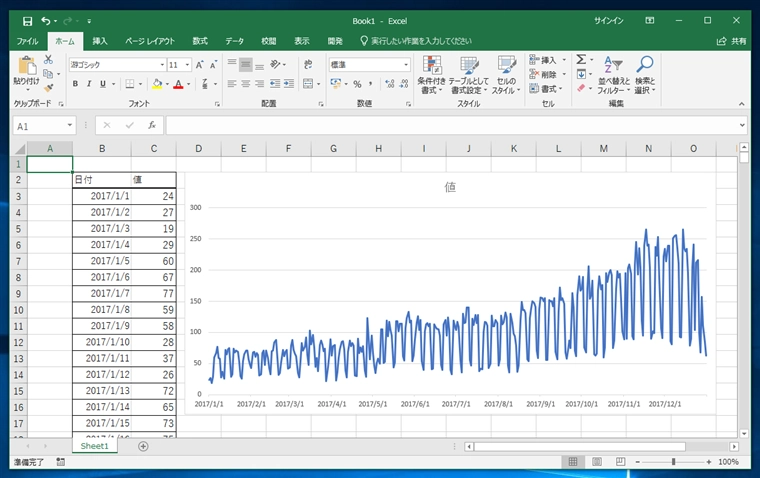Toggle Bold formatting
This screenshot has width=760, height=478.
[75, 84]
